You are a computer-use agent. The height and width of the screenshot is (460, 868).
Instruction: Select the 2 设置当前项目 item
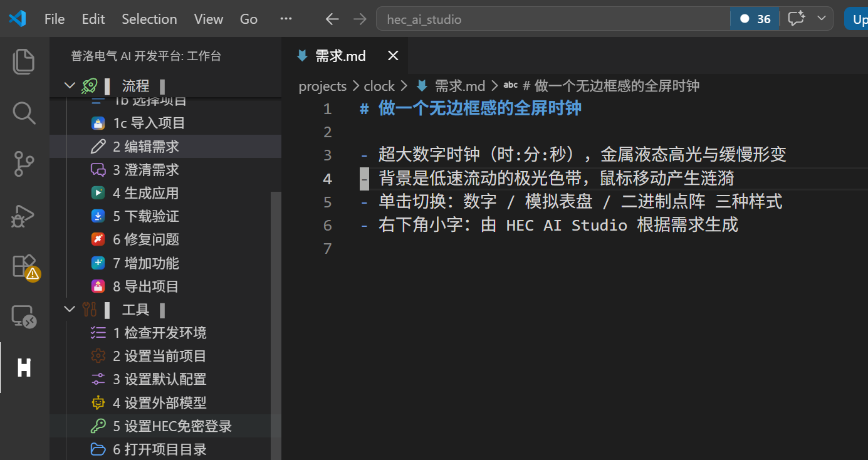pos(160,356)
